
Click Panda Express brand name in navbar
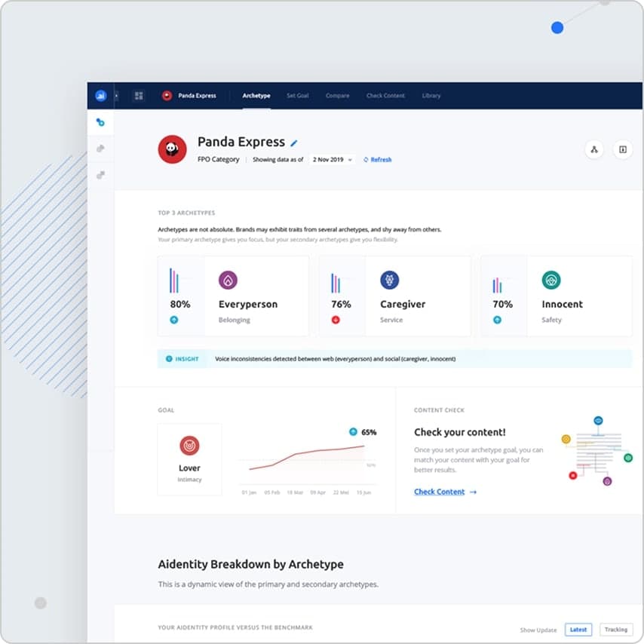[x=197, y=96]
